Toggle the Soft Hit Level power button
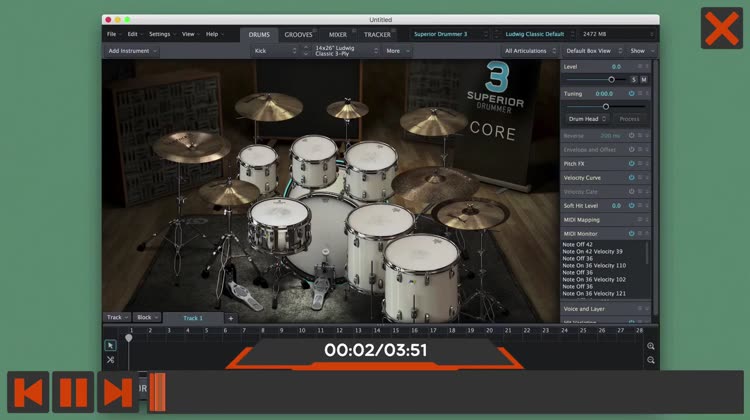The height and width of the screenshot is (420, 750). click(631, 206)
